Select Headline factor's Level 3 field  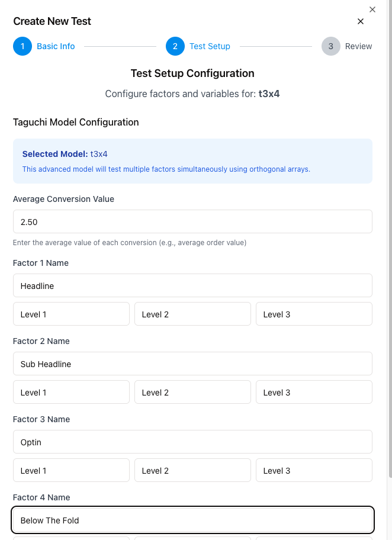pos(314,314)
